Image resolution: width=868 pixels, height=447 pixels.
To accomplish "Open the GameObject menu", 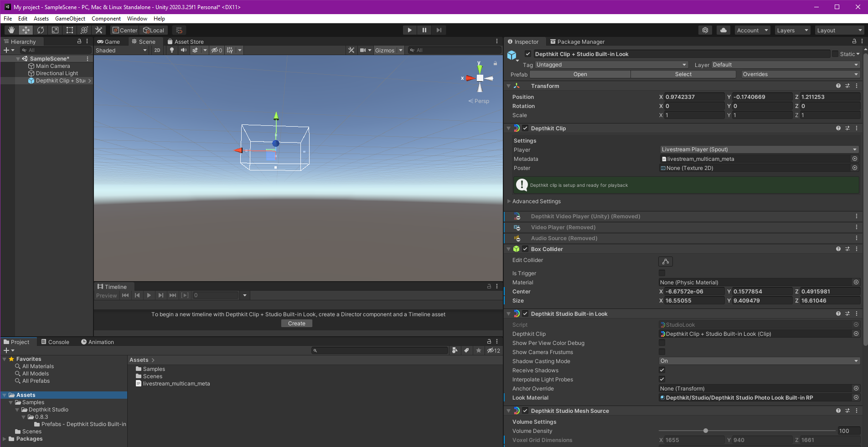I will 70,19.
